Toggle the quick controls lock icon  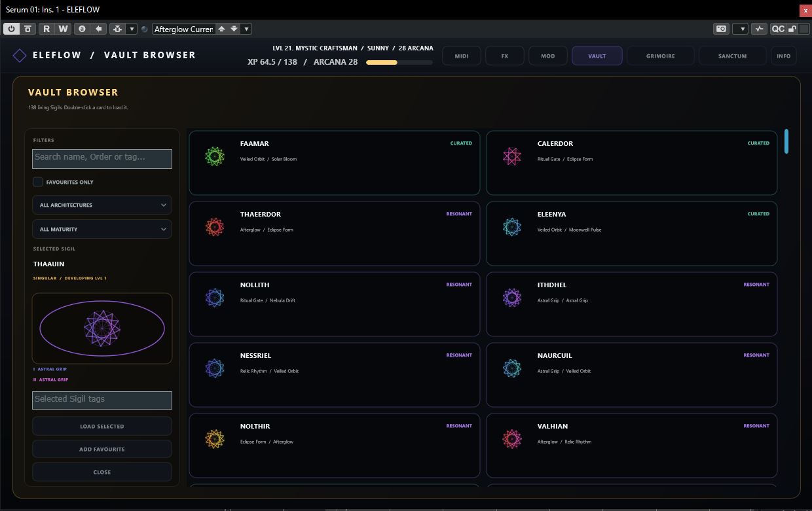(792, 29)
